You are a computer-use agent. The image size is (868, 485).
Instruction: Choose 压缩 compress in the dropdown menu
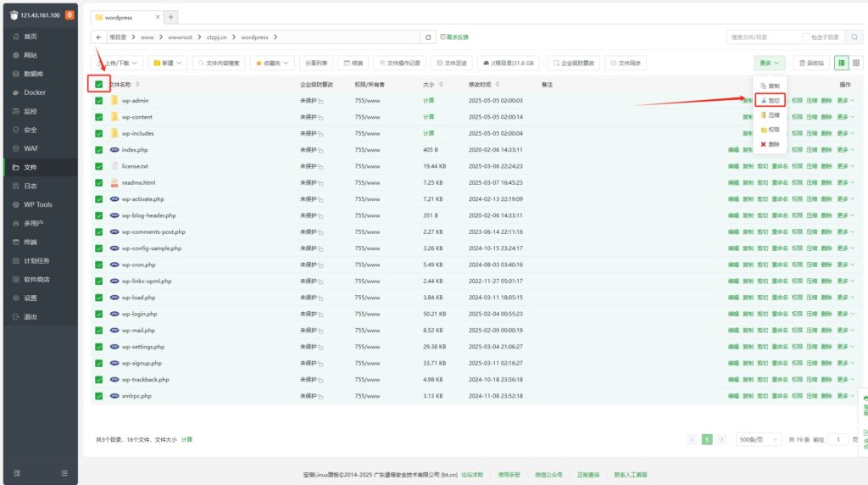pyautogui.click(x=770, y=115)
